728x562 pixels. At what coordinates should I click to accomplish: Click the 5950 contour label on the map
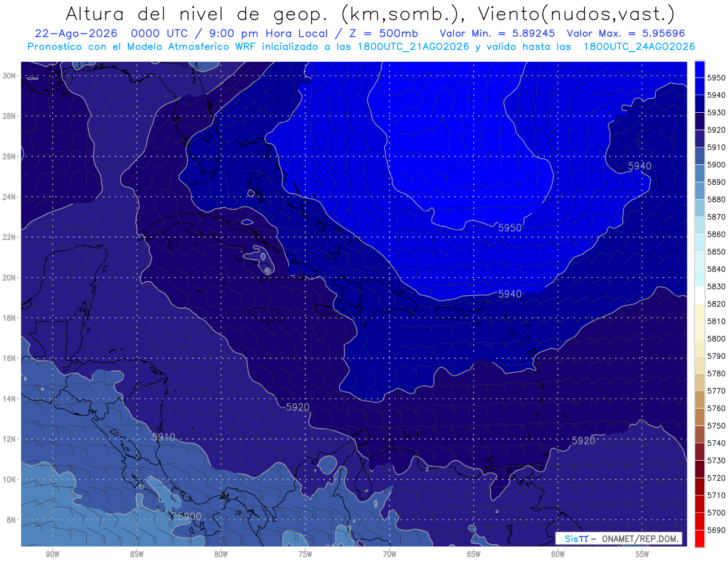coord(510,228)
